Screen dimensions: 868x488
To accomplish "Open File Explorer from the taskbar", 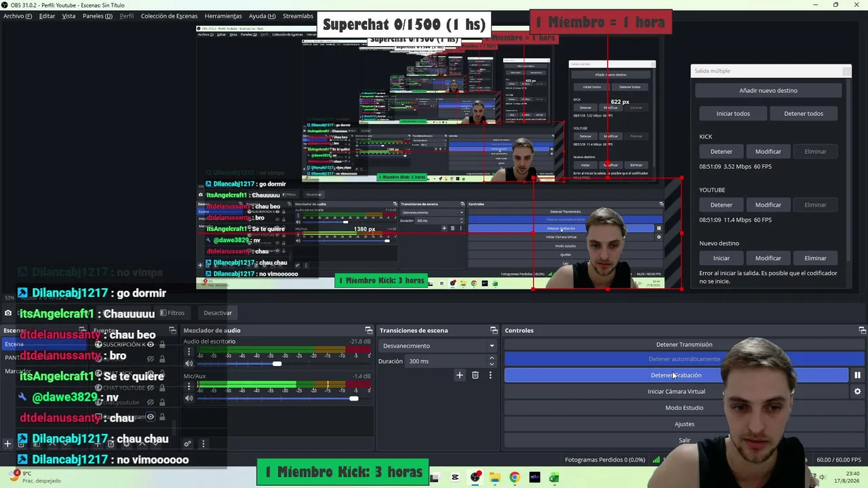I will pyautogui.click(x=495, y=477).
